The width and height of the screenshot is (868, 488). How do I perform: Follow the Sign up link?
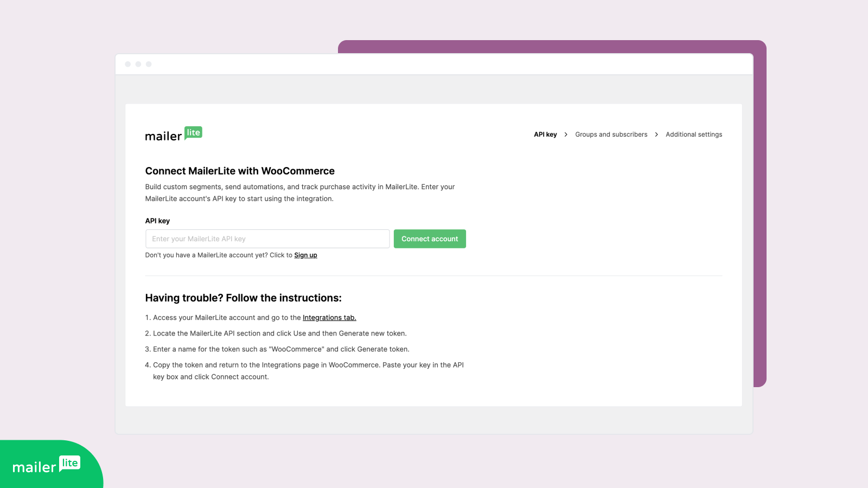tap(305, 255)
